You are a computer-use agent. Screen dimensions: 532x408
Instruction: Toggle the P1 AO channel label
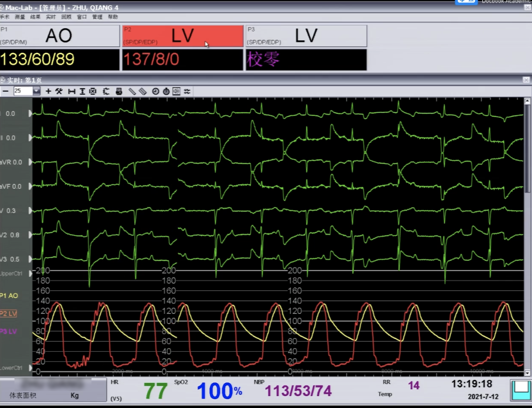(x=9, y=296)
